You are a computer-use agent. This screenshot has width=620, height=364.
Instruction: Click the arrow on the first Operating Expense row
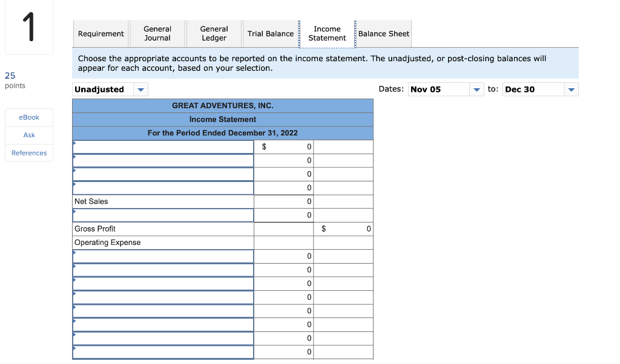(74, 253)
